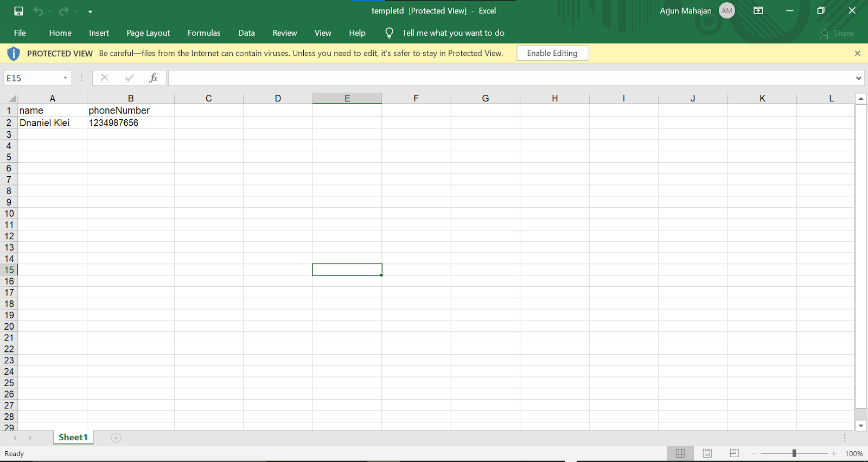868x462 pixels.
Task: Select the Sheet1 tab
Action: pos(73,438)
